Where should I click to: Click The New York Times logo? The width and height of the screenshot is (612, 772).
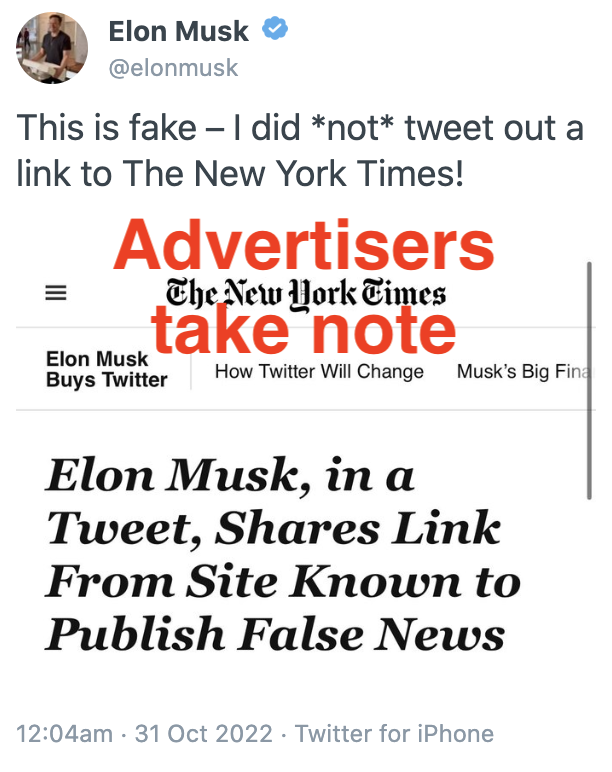(305, 294)
